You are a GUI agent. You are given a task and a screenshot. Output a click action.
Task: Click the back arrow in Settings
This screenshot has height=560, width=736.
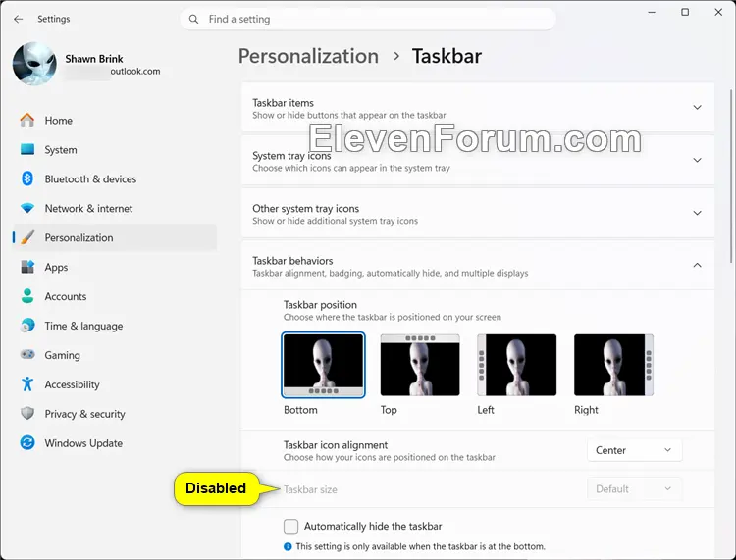19,20
